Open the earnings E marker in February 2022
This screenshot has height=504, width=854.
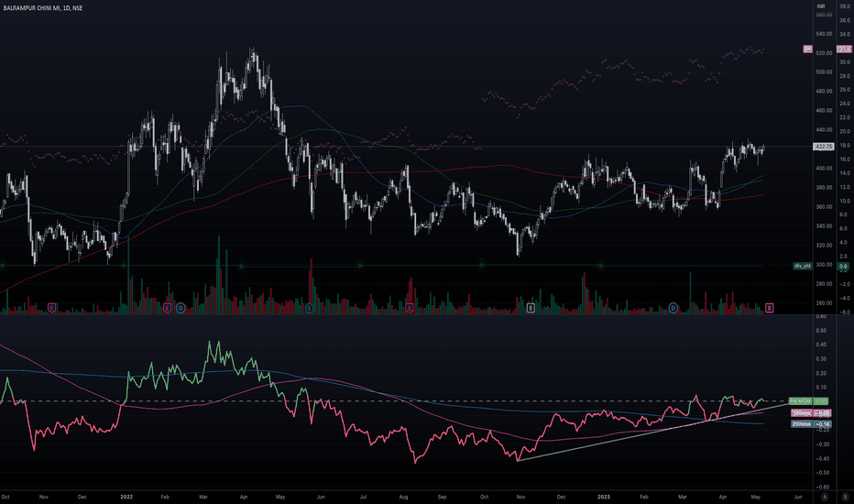[167, 309]
